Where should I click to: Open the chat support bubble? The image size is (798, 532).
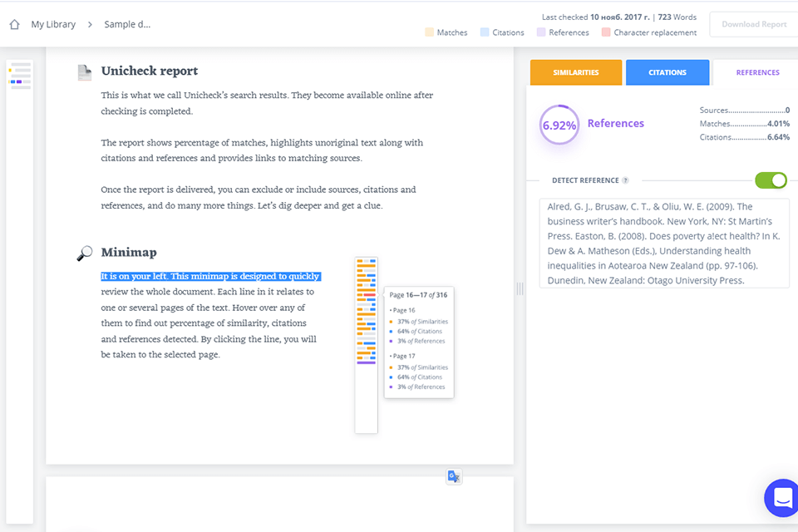click(781, 498)
